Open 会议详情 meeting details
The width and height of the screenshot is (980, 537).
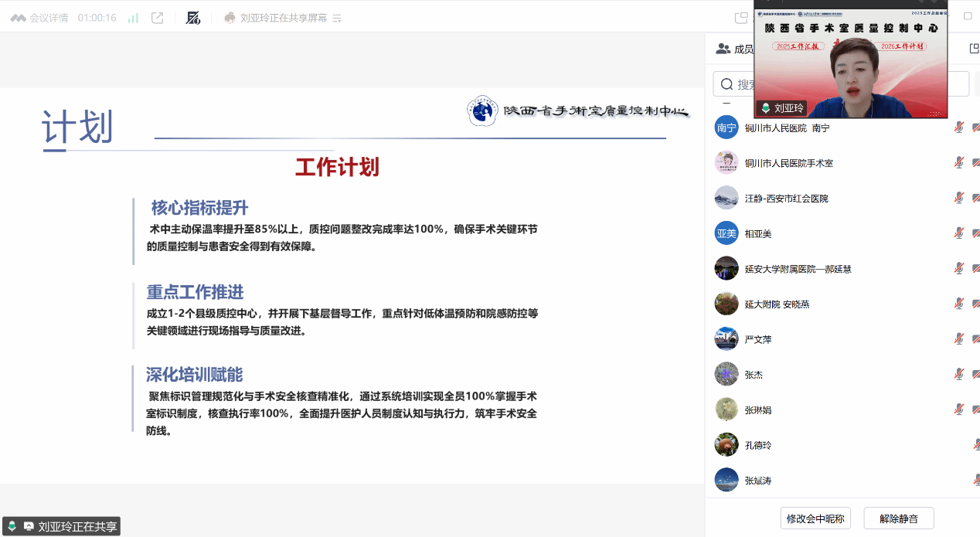[40, 18]
